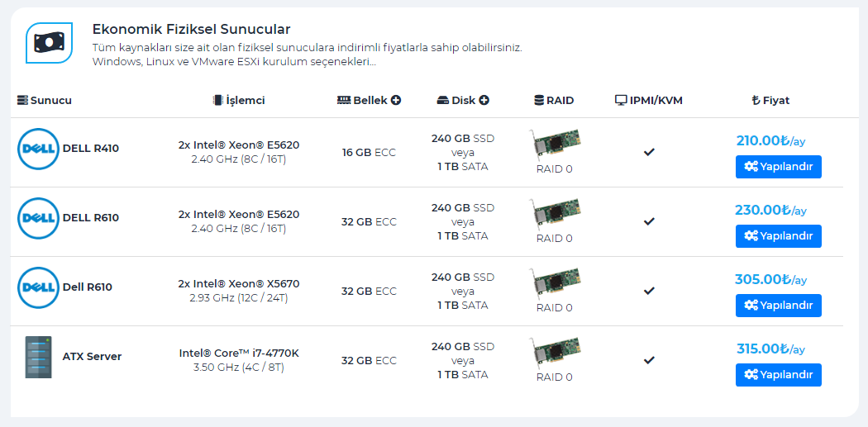868x427 pixels.
Task: Click RAID card image in ATX Server row
Action: (x=554, y=354)
